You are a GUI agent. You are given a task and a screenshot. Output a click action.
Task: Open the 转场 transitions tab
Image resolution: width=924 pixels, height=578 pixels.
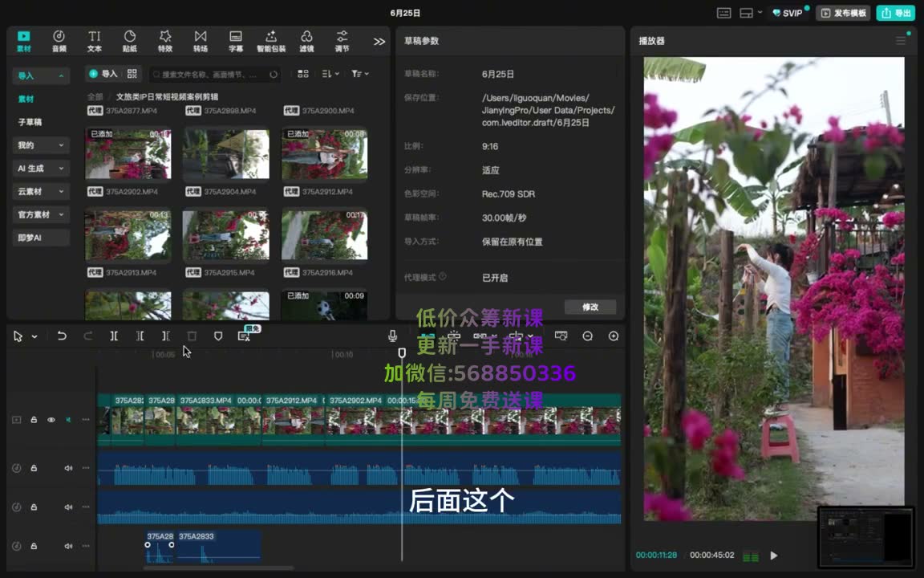(x=201, y=41)
